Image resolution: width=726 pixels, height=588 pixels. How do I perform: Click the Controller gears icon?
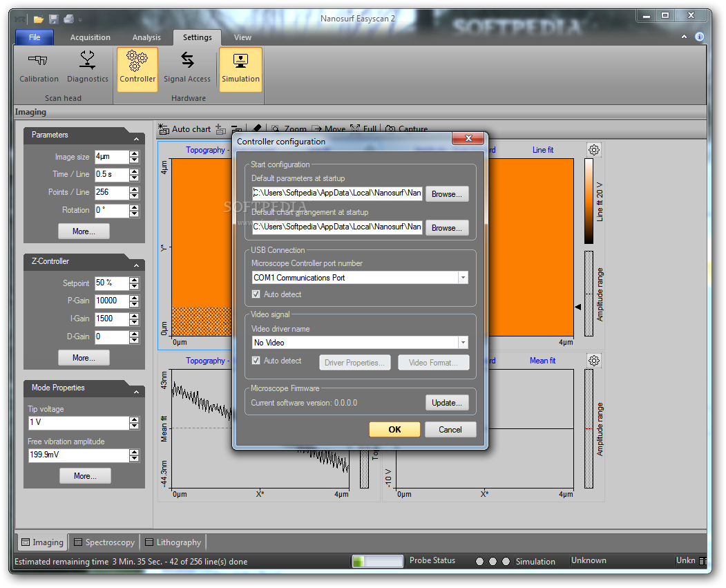(x=137, y=68)
